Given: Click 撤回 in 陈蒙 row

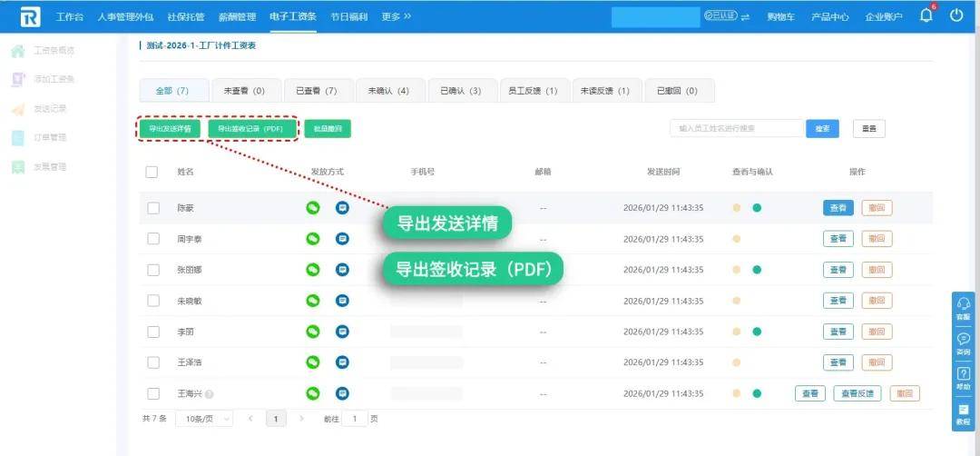Looking at the screenshot, I should 877,208.
